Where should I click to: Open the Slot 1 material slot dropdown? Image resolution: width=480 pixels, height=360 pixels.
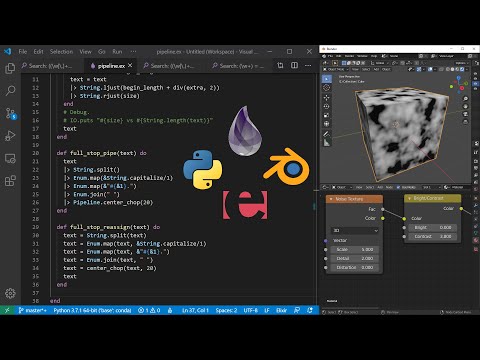(x=432, y=187)
